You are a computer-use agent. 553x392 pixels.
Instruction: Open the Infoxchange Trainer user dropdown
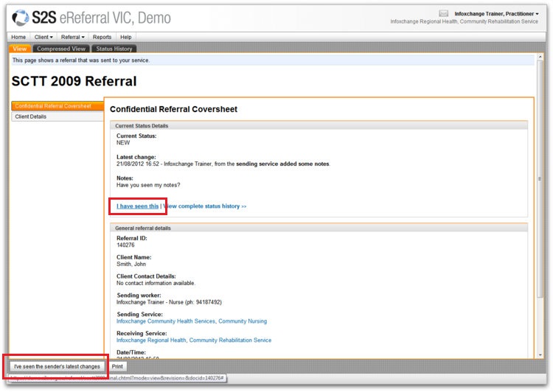[x=496, y=14]
